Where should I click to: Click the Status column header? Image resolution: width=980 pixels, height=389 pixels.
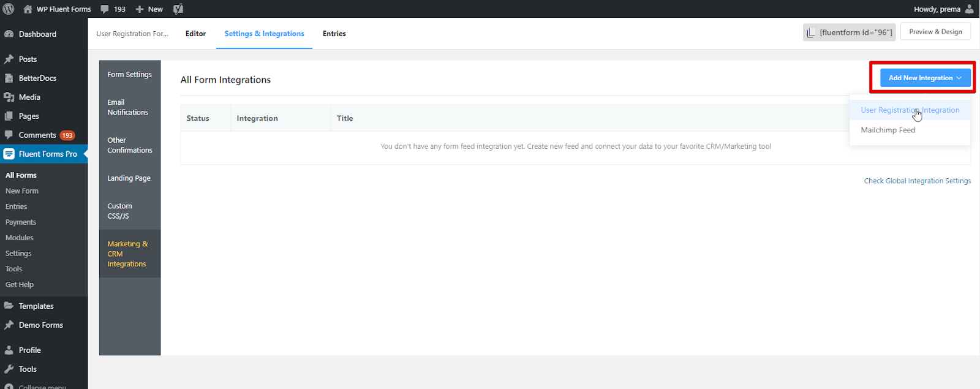point(198,118)
